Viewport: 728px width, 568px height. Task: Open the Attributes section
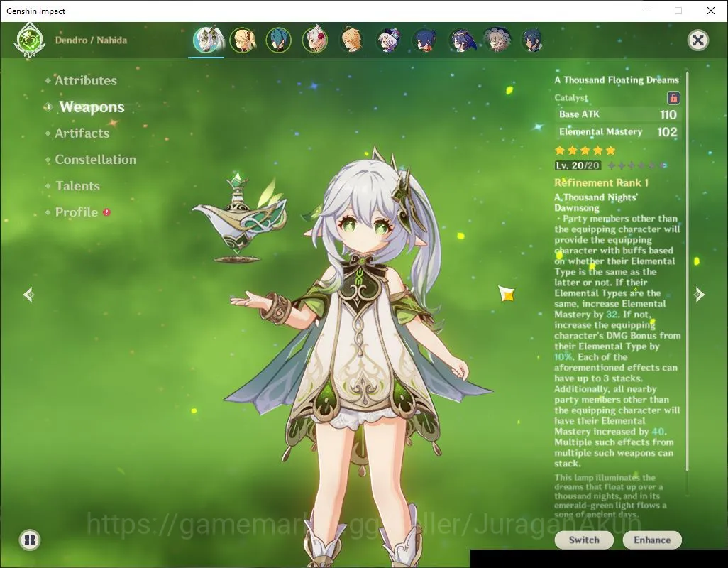pyautogui.click(x=86, y=81)
